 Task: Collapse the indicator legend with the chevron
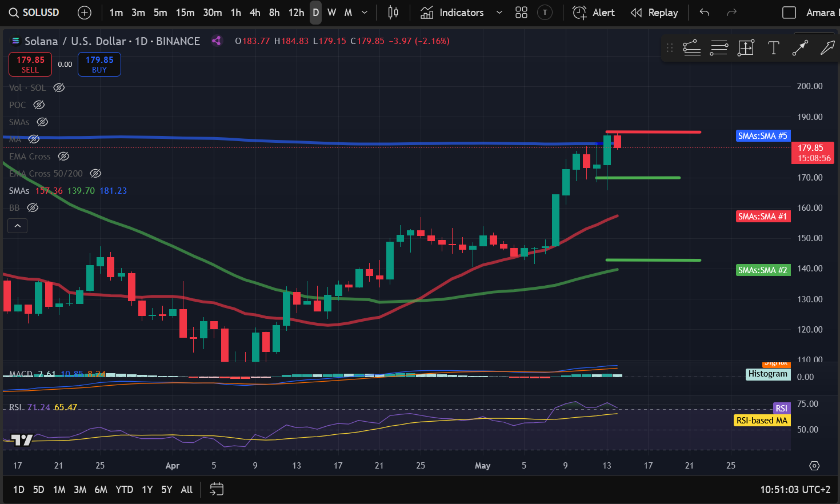tap(17, 226)
